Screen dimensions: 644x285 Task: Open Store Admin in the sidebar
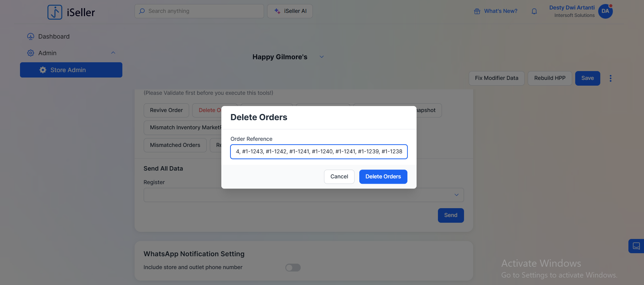71,70
